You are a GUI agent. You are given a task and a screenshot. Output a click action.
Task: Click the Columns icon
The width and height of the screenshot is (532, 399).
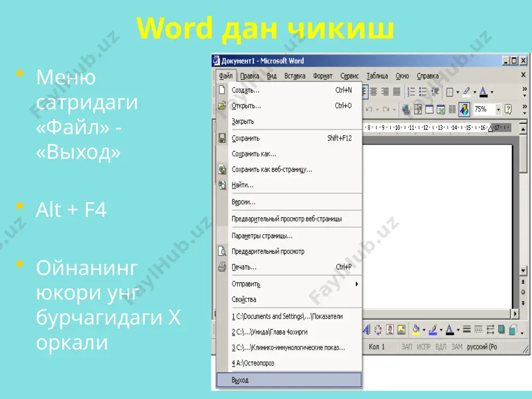tap(452, 109)
